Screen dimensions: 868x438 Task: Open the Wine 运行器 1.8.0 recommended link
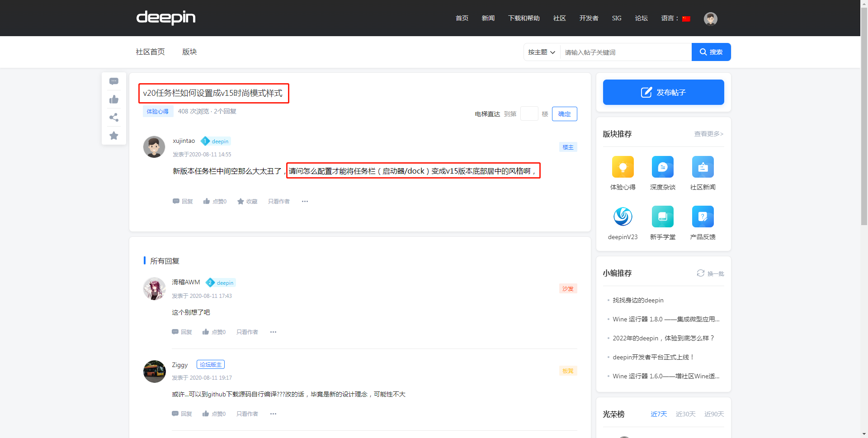point(666,319)
